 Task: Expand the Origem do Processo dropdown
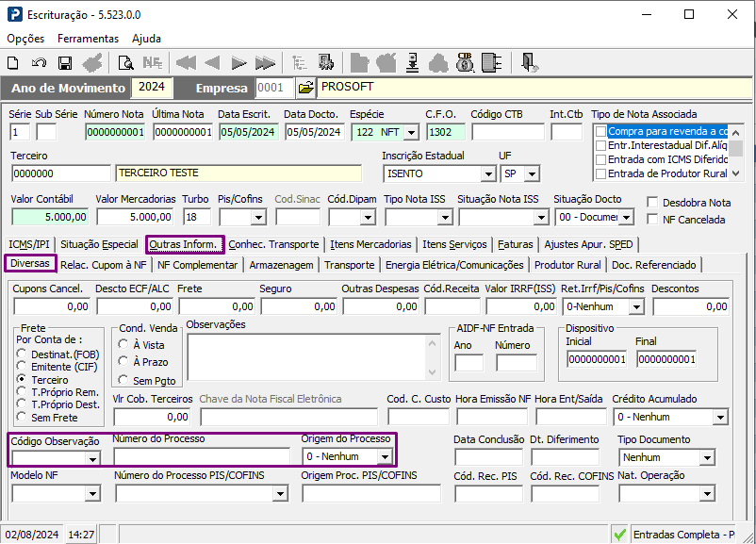[x=385, y=456]
